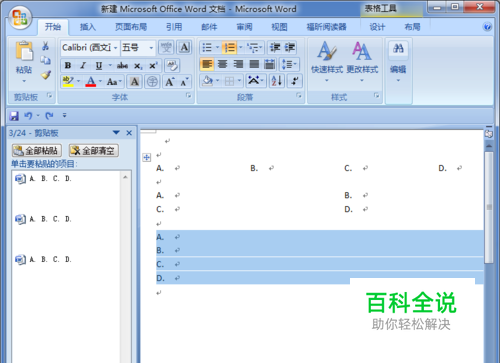Switch to the 页面布局 ribbon tab
The width and height of the screenshot is (500, 363).
point(131,27)
